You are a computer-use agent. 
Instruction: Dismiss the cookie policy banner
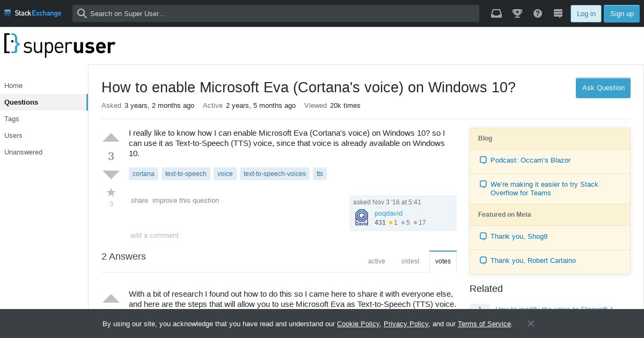530,324
